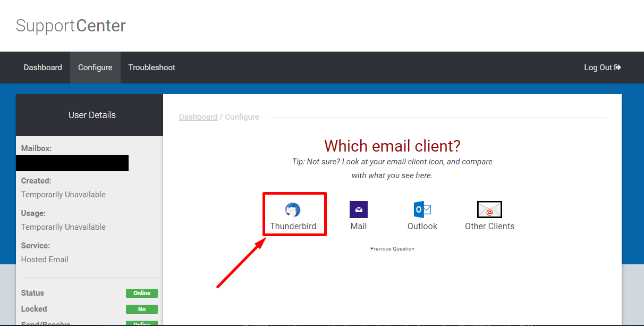Toggle the No badge beside Locked
This screenshot has height=326, width=644.
coord(141,309)
